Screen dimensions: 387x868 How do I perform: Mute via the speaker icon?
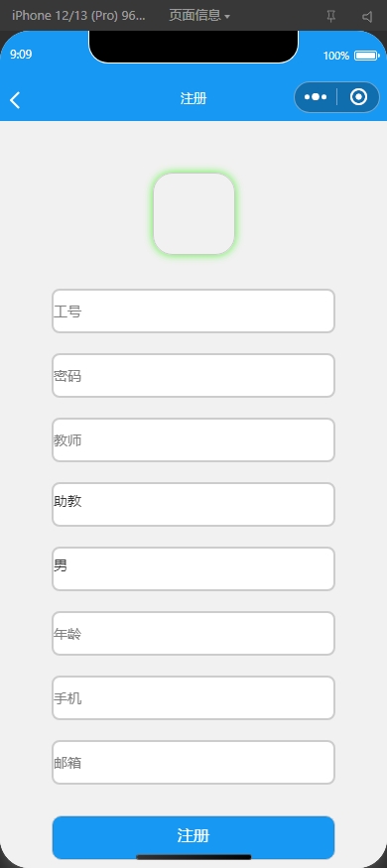pyautogui.click(x=367, y=16)
